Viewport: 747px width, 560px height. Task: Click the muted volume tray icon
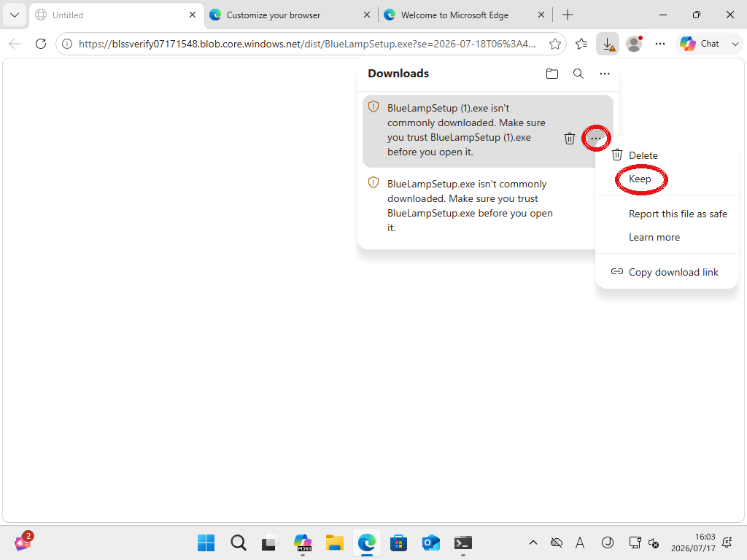(x=654, y=542)
